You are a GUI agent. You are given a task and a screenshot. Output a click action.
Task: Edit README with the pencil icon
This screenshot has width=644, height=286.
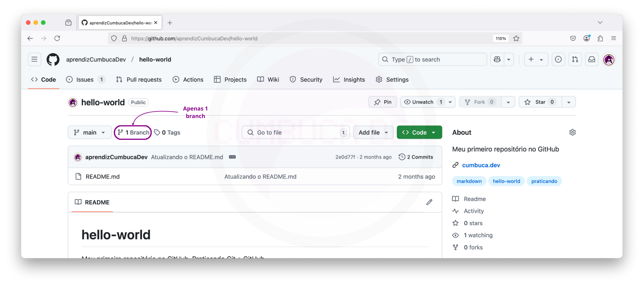(x=429, y=202)
